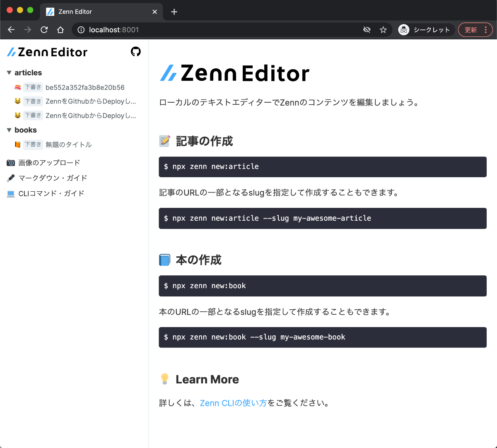This screenshot has height=448, width=497.
Task: Click the laptop icon for CLIコマンド・ガイド
Action: click(11, 193)
